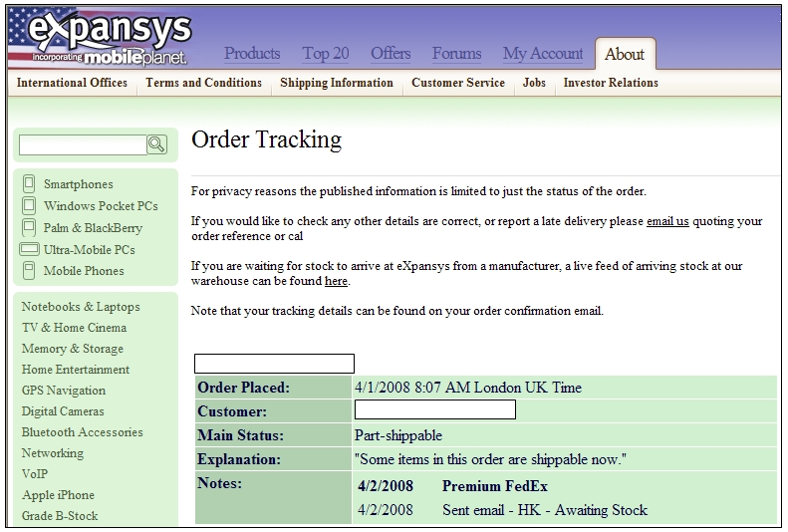The height and width of the screenshot is (532, 788).
Task: Go to the Forums tab
Action: 457,53
